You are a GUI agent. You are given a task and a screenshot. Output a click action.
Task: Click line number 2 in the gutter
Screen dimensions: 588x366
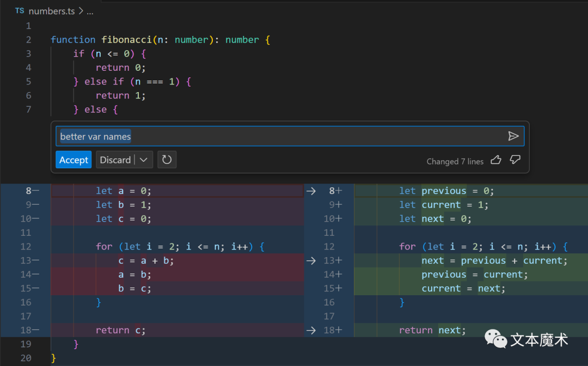[28, 40]
